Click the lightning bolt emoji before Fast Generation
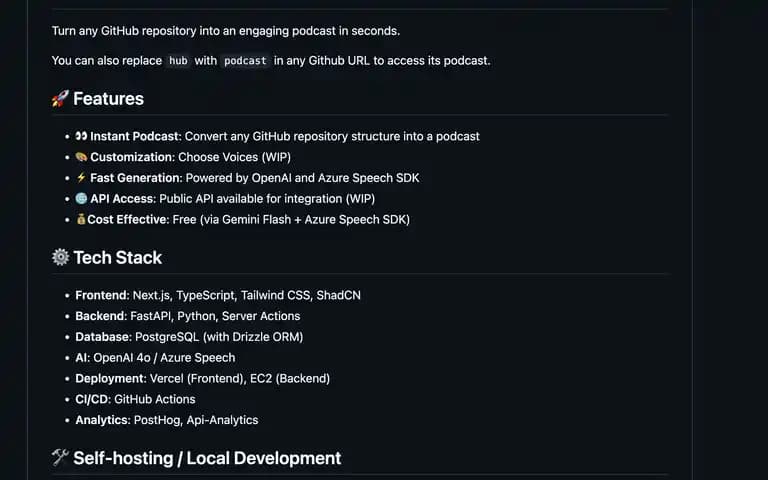 81,177
